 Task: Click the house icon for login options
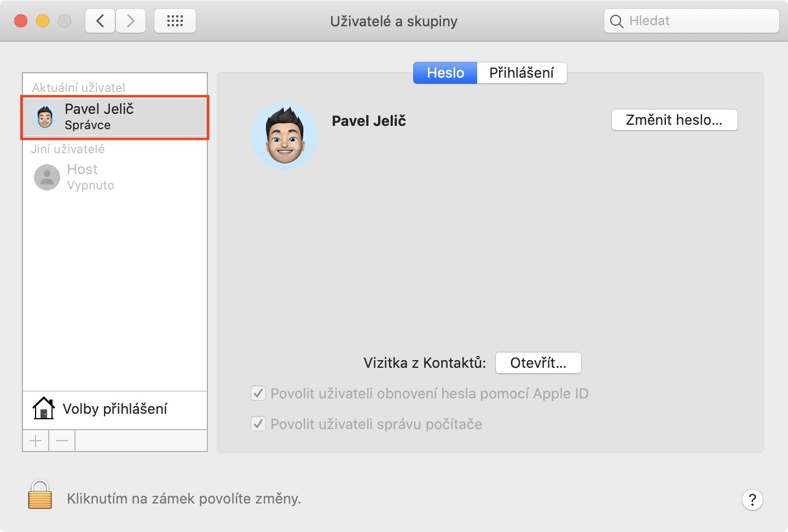[x=43, y=408]
